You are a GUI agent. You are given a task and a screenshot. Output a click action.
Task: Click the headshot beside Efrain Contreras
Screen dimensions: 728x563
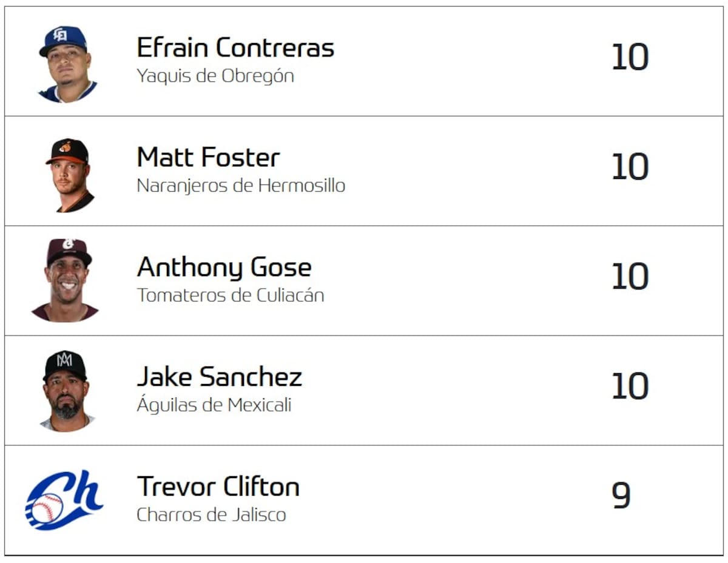pos(67,64)
